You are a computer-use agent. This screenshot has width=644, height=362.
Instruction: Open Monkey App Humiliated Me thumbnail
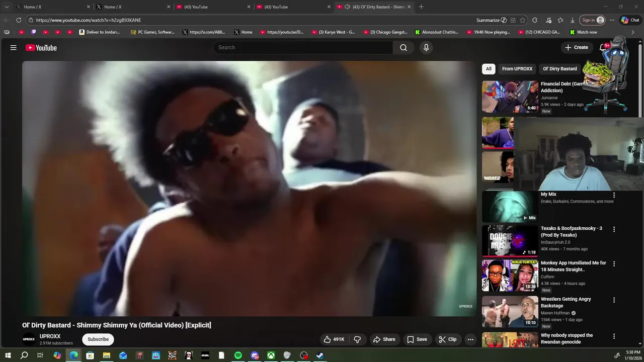(x=510, y=276)
